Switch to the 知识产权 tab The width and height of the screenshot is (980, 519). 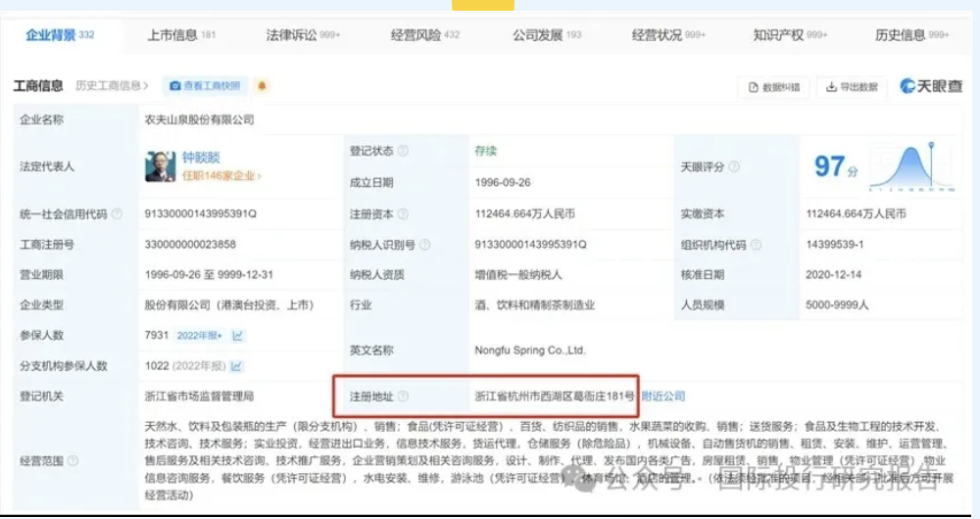(x=790, y=35)
